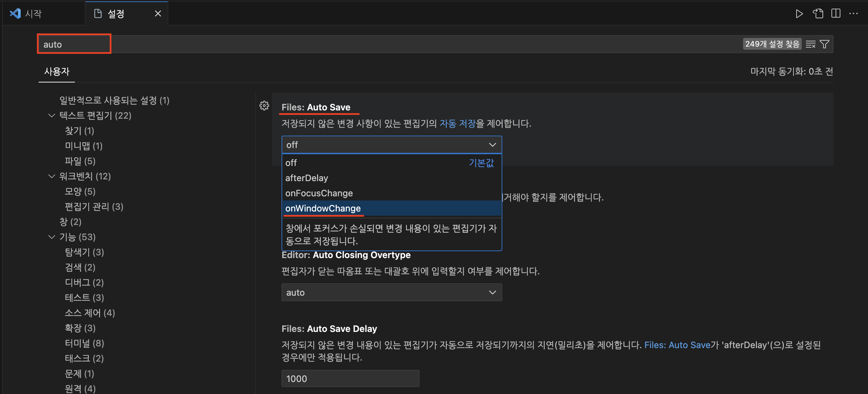Click the split editor icon
868x394 pixels.
(x=836, y=14)
